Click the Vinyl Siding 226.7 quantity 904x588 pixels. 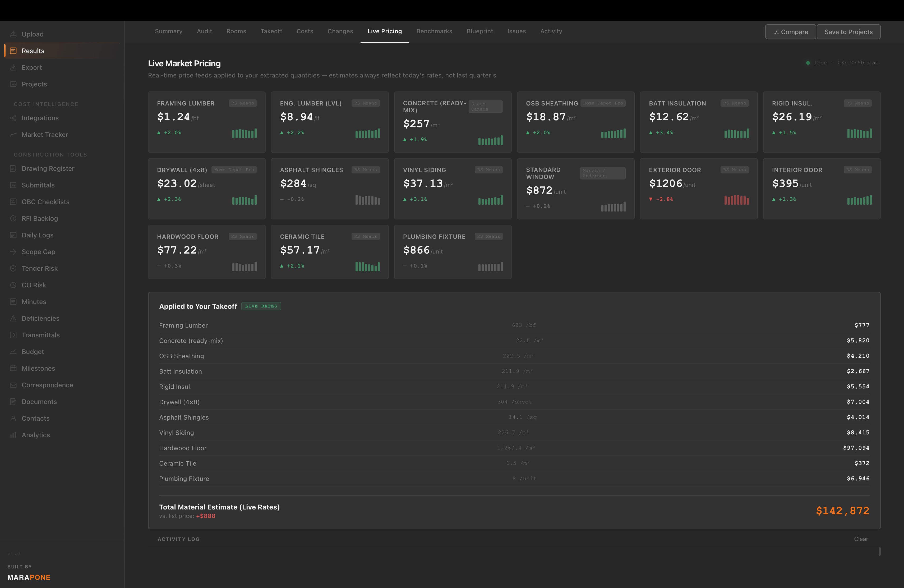tap(513, 433)
